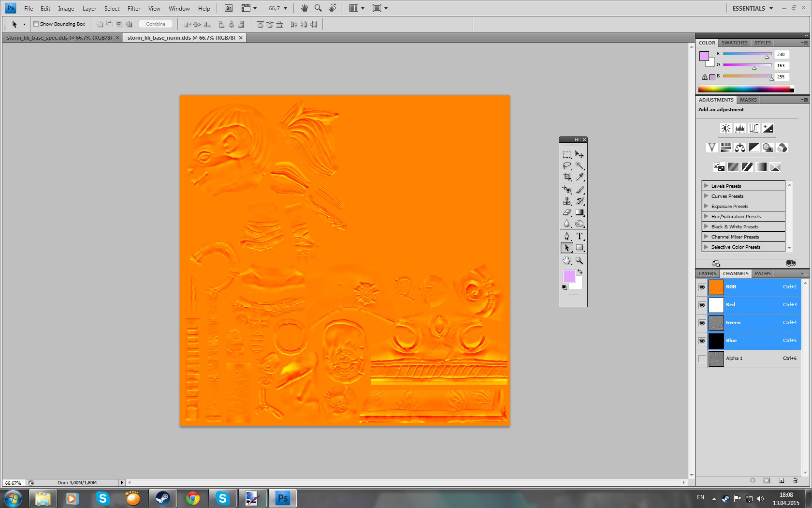Click the Combine button in options bar
The height and width of the screenshot is (508, 812).
click(x=156, y=24)
